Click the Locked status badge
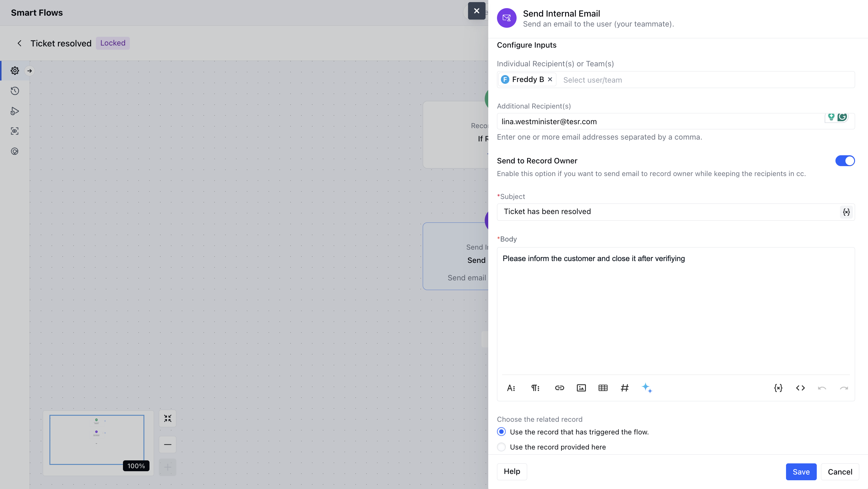 point(112,43)
